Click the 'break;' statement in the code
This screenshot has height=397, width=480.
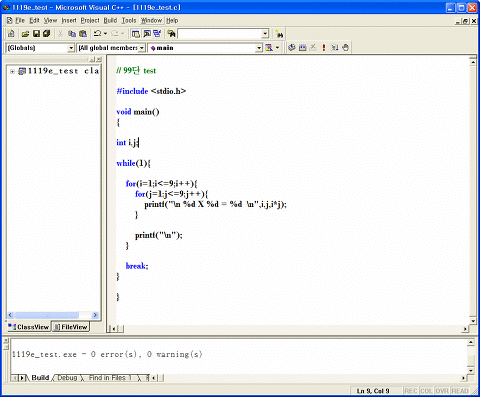pyautogui.click(x=137, y=266)
